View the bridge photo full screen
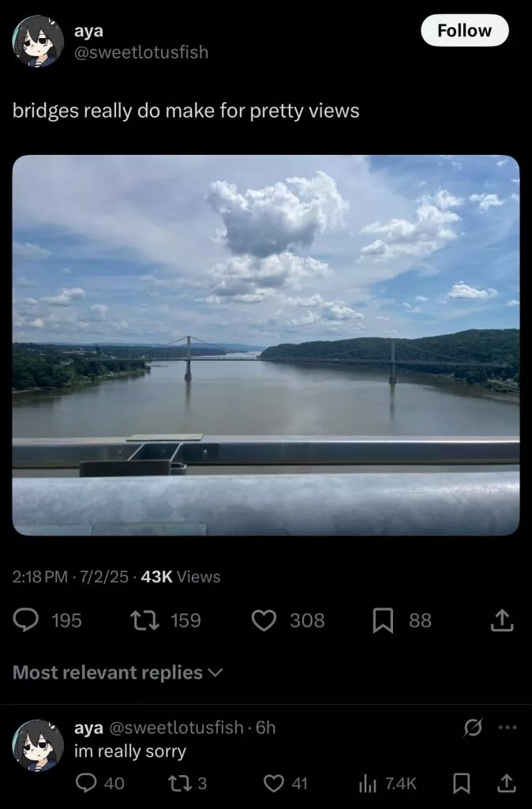532x809 pixels. point(266,345)
